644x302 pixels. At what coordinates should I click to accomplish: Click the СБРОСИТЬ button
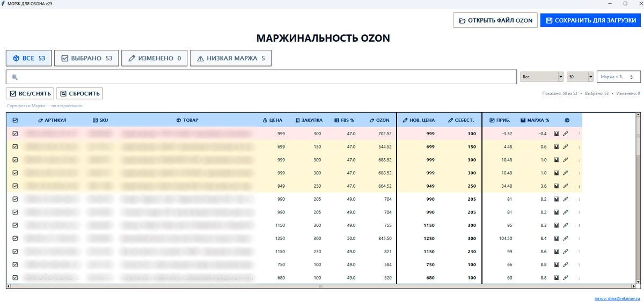point(79,93)
